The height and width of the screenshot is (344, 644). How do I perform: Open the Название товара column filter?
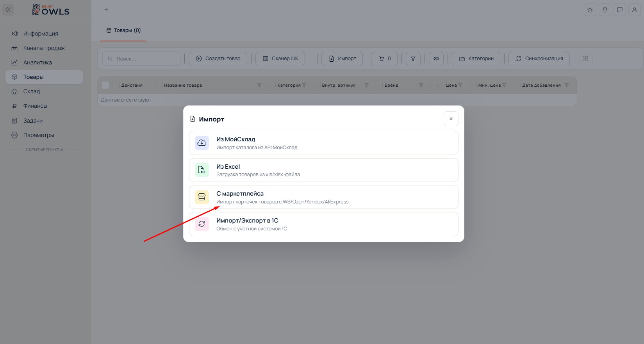point(259,85)
